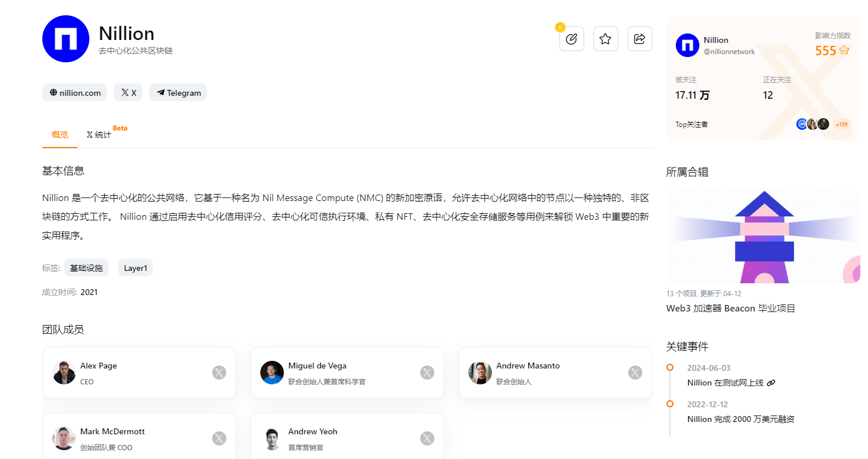Click the 关键事件 heading
Viewport: 868px width, 459px height.
(x=688, y=346)
